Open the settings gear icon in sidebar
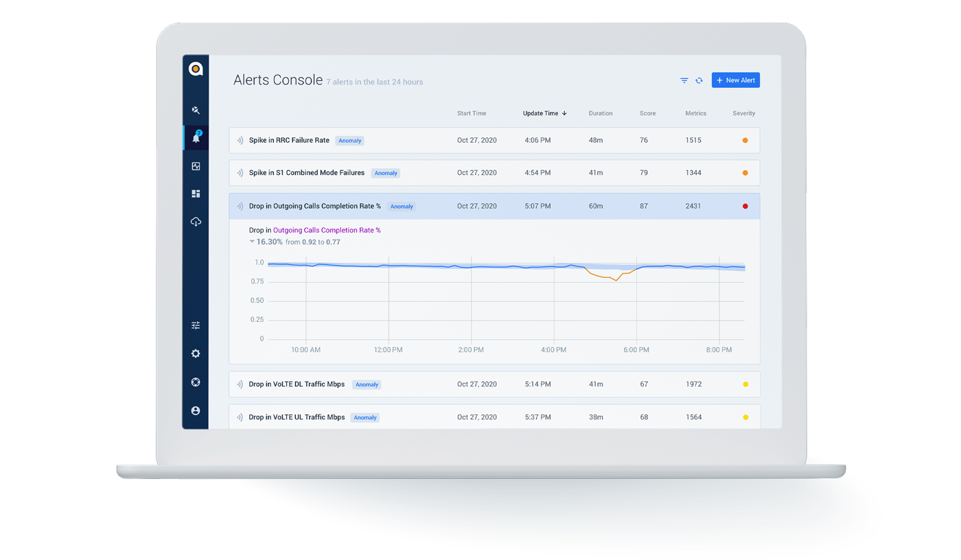961x560 pixels. 196,353
